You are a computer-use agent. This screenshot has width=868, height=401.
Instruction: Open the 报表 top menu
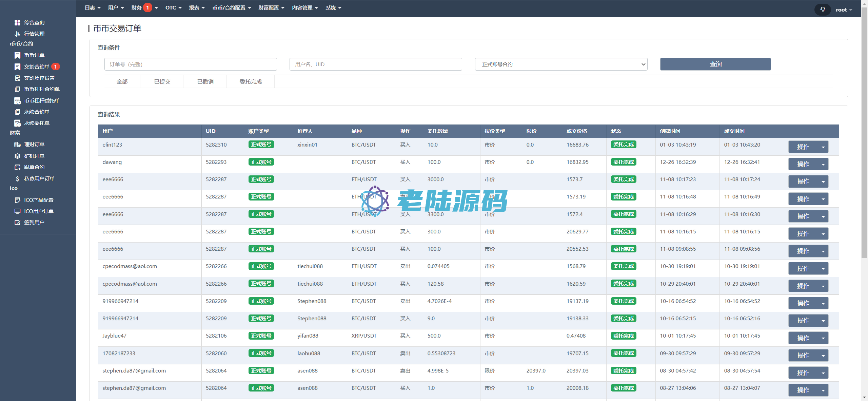pyautogui.click(x=197, y=8)
